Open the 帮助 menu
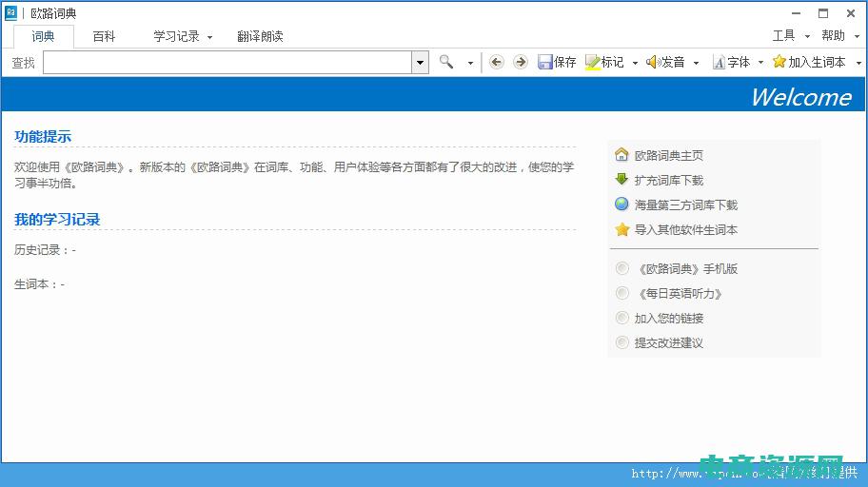This screenshot has width=868, height=487. (833, 36)
